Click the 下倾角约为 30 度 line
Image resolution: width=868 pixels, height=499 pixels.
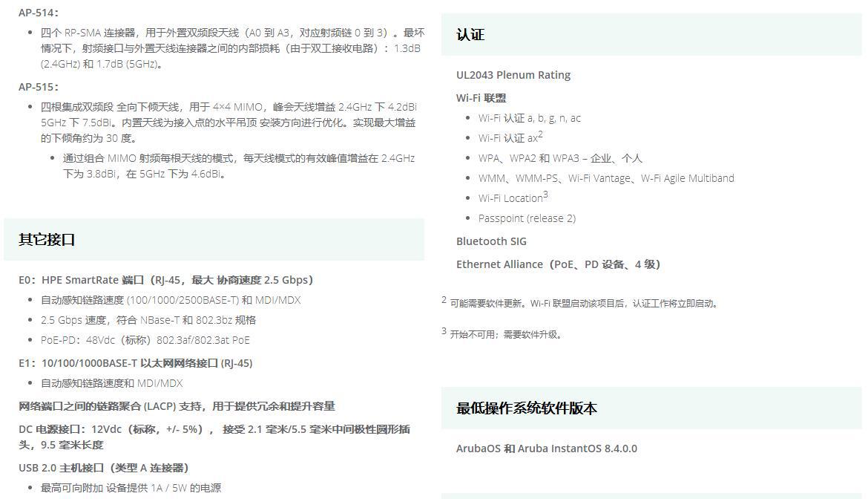click(x=88, y=138)
